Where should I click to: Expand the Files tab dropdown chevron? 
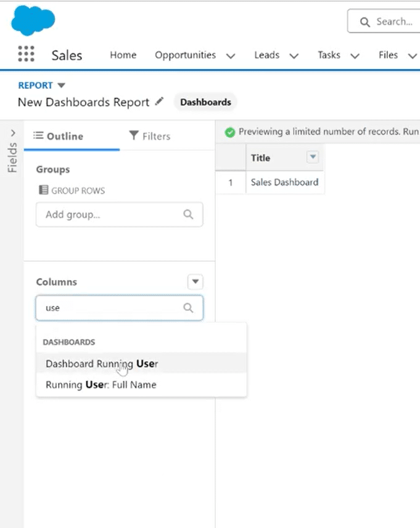click(x=413, y=56)
